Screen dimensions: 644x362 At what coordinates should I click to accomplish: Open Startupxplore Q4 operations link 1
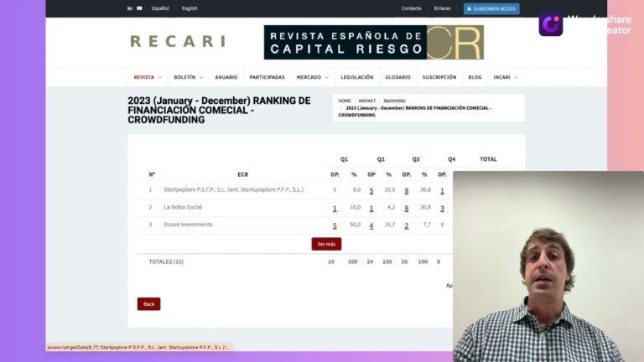(x=442, y=190)
